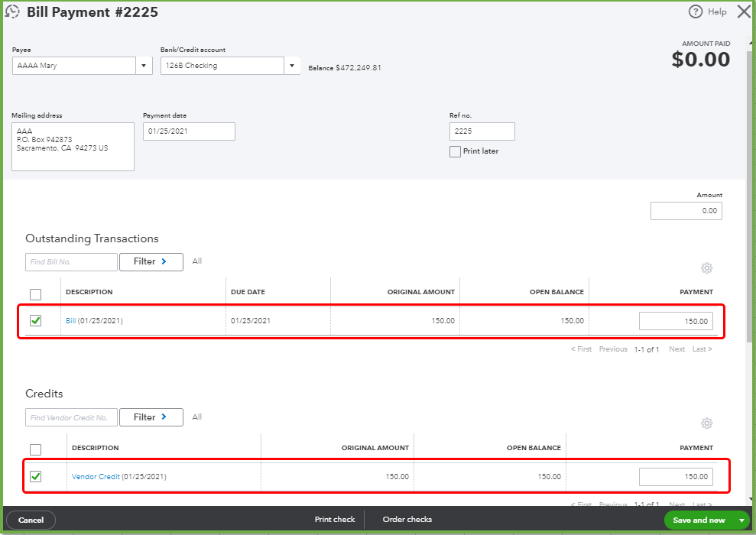Uncheck the Bill (01/25/2021) row checkbox

(36, 320)
